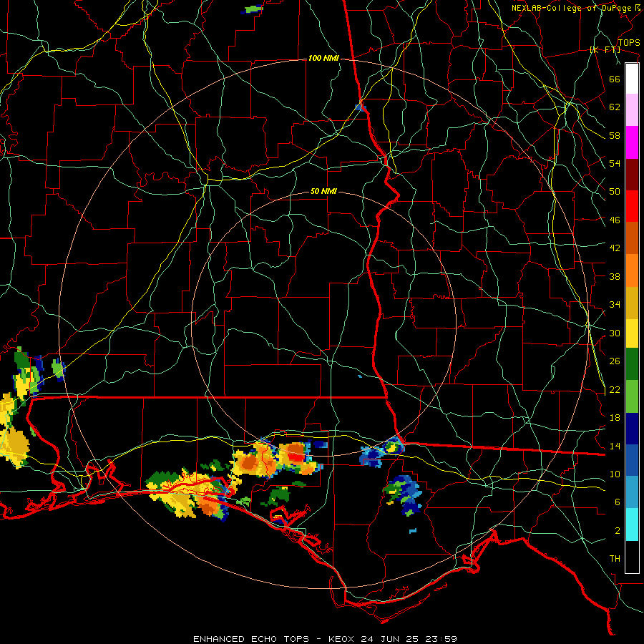The image size is (644, 644).
Task: Select the bright orange legend band above 38
Action: (x=632, y=270)
